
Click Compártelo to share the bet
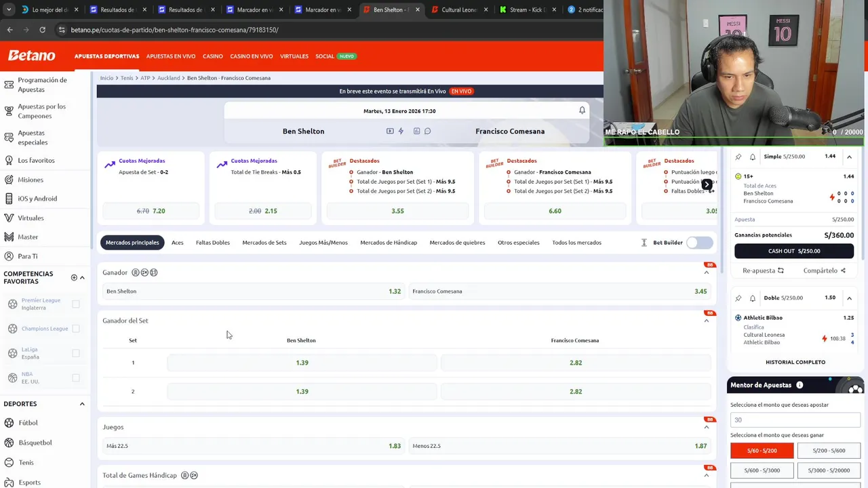(825, 270)
